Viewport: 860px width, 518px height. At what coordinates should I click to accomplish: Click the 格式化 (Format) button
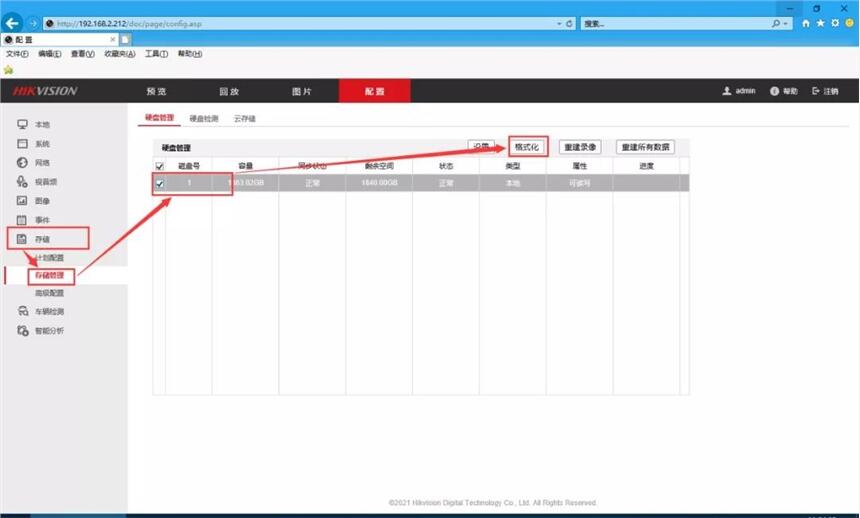(x=527, y=146)
